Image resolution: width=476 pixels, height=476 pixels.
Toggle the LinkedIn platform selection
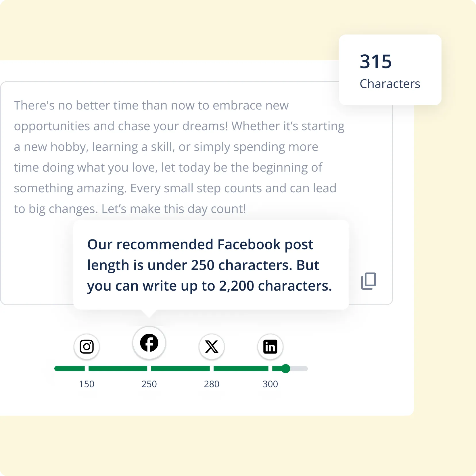pyautogui.click(x=270, y=347)
